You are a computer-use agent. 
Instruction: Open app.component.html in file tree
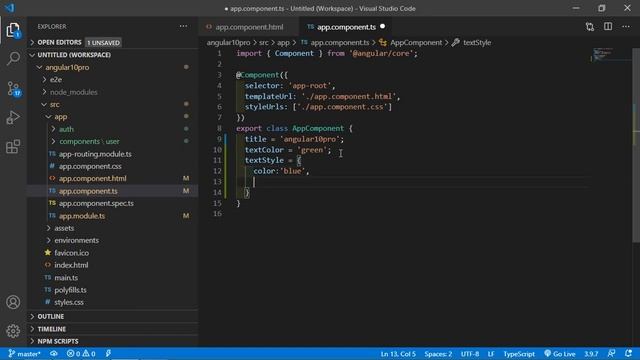tap(92, 179)
